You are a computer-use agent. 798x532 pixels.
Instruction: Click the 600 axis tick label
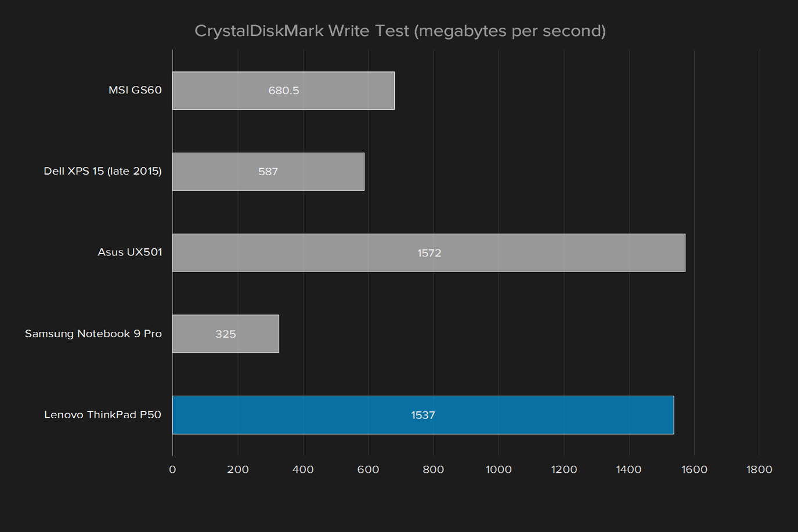(x=368, y=470)
